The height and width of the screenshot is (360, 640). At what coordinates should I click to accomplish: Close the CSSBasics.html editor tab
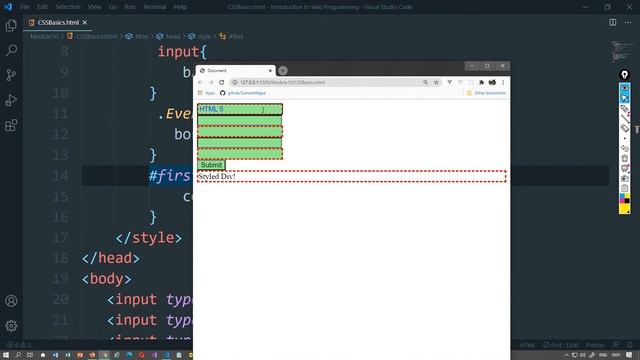click(84, 22)
